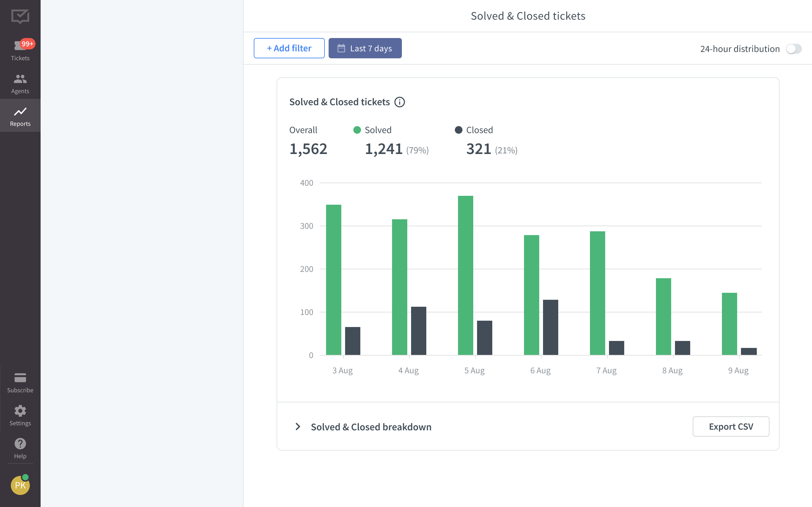Click the + Add filter button

pyautogui.click(x=289, y=48)
